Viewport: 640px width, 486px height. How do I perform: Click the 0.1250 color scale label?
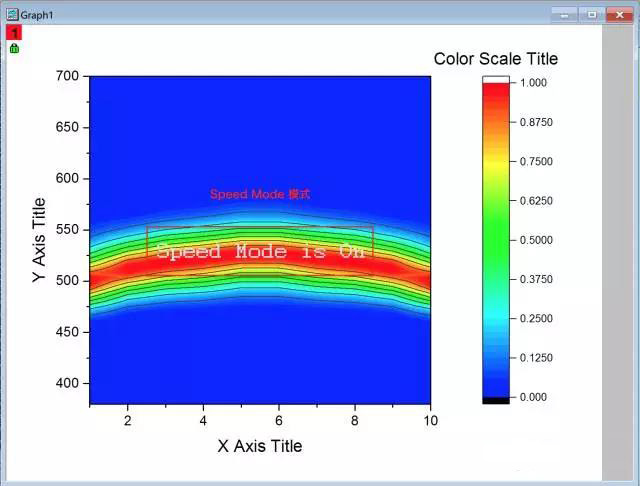tap(536, 358)
